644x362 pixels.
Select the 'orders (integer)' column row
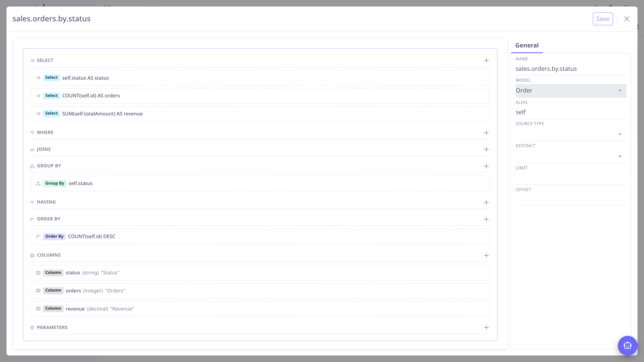[260, 291]
